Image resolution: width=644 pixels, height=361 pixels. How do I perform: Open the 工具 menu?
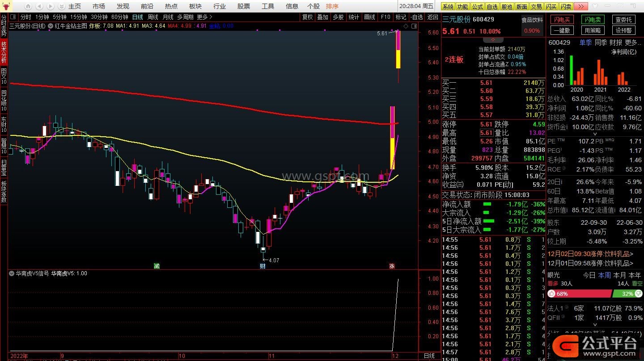(x=268, y=6)
